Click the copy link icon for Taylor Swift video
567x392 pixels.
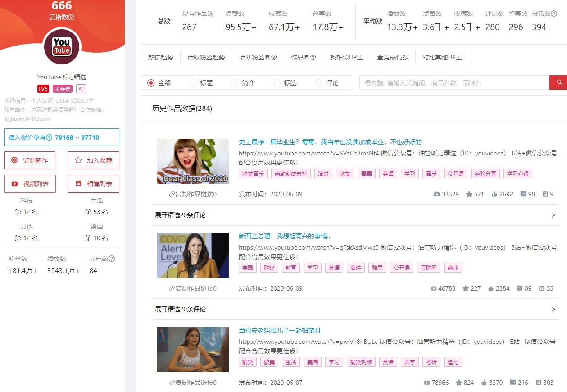click(172, 195)
